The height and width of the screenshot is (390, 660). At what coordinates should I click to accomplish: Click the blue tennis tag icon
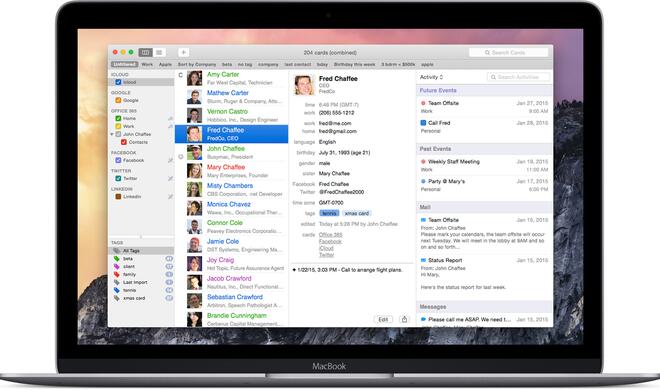(117, 290)
